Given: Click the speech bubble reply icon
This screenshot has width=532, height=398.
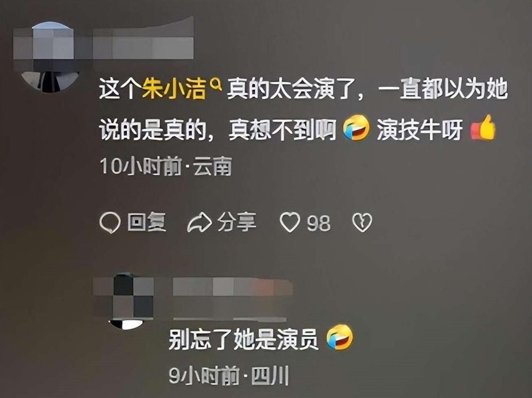Looking at the screenshot, I should (109, 223).
